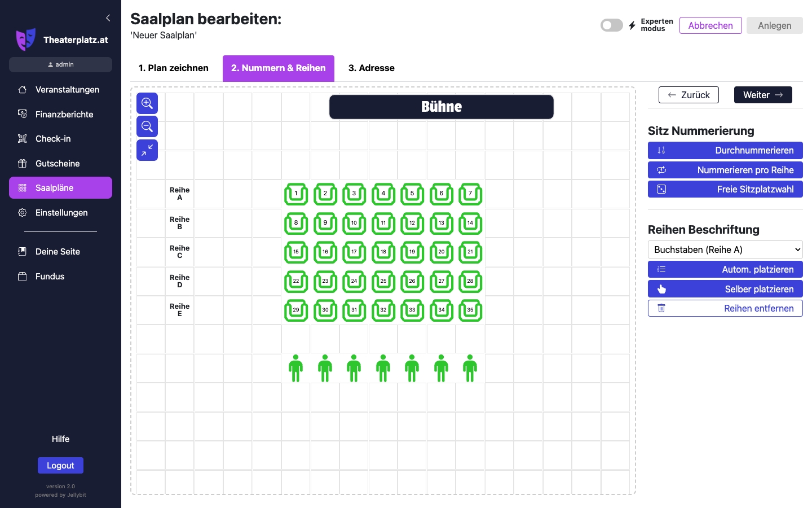Select the zoom-in magnifier tool
812x508 pixels.
(x=147, y=103)
